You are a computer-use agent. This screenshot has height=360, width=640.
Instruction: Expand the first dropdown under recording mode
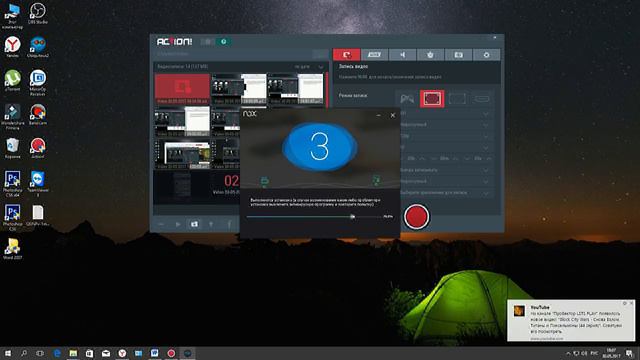(x=486, y=113)
